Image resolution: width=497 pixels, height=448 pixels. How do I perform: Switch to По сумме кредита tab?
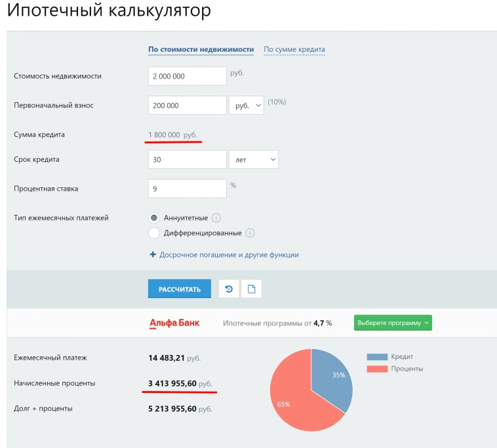(294, 49)
